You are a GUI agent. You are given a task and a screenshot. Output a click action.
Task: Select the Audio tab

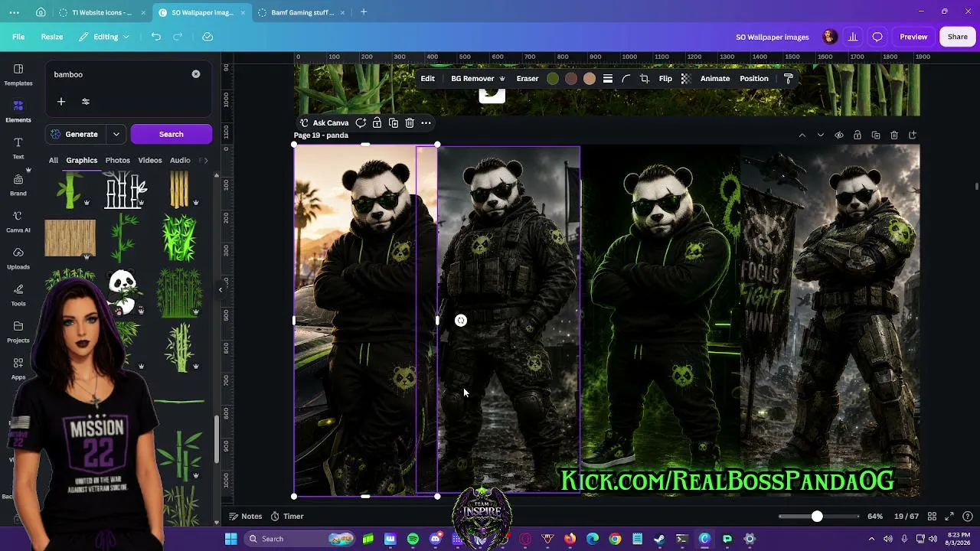click(180, 161)
